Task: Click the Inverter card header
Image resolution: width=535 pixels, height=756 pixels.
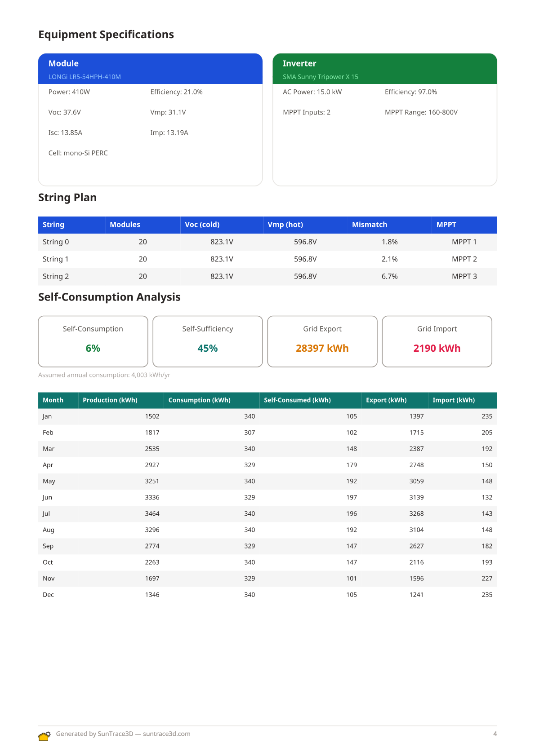Action: [x=385, y=69]
